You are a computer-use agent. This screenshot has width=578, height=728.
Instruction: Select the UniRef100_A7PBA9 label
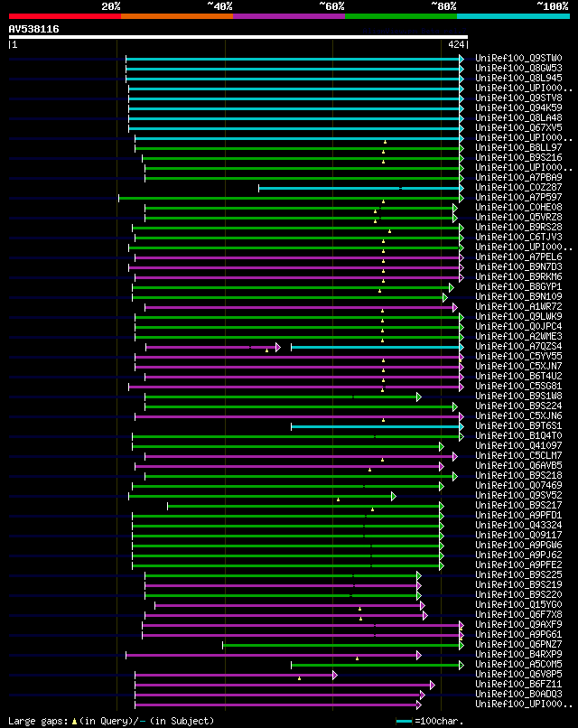click(518, 177)
